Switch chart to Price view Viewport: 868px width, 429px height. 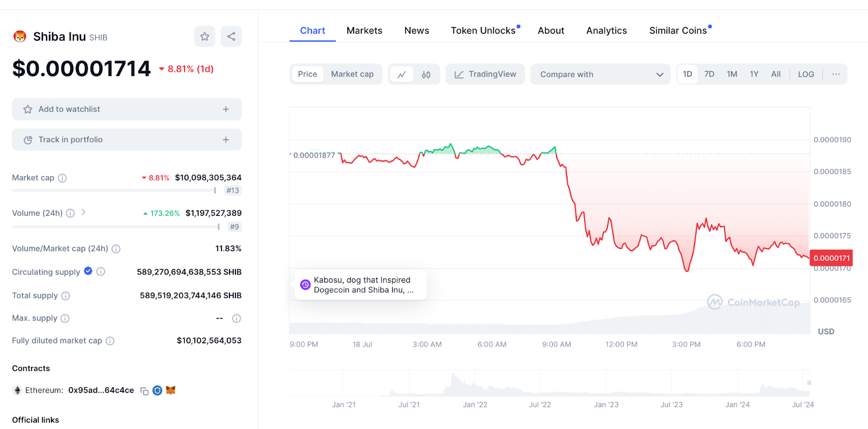pos(308,74)
